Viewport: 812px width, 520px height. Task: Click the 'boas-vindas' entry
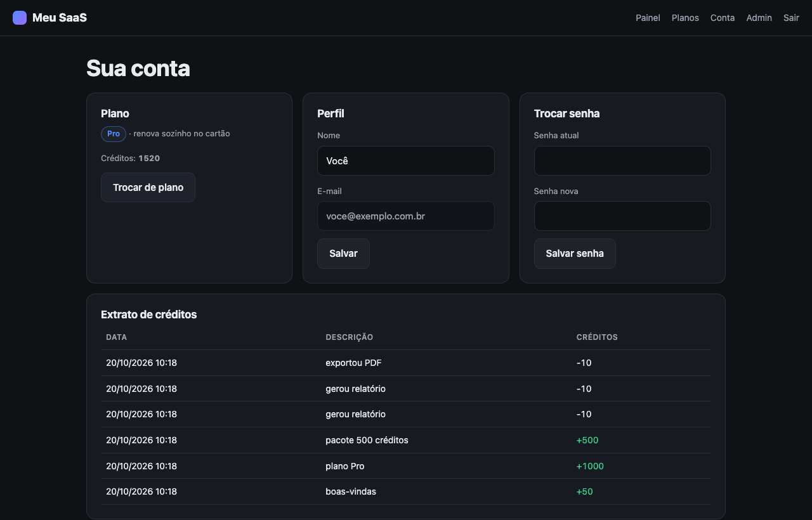pos(351,491)
